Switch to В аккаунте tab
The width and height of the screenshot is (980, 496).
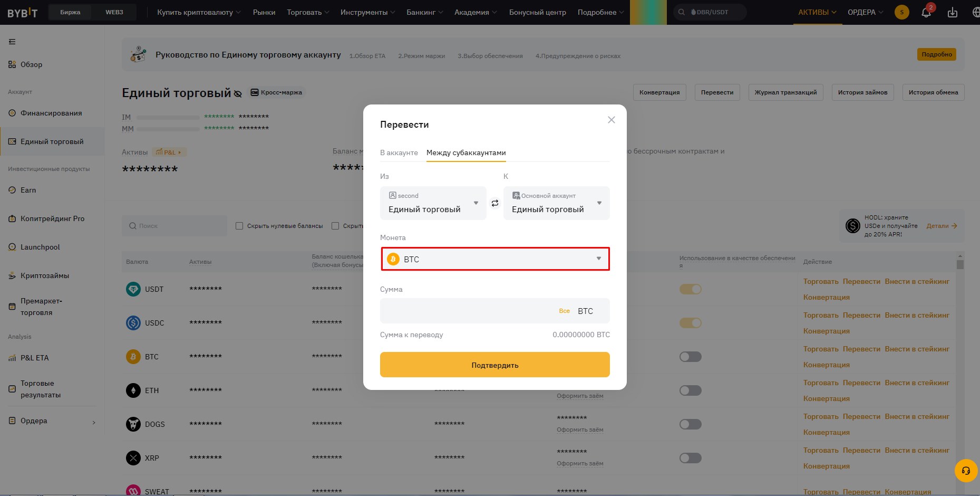[x=399, y=152]
